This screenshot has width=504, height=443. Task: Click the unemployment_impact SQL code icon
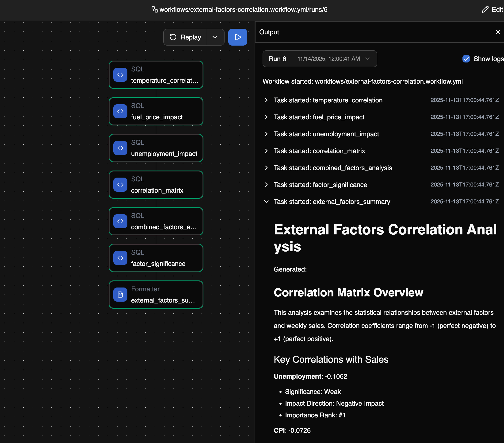(x=120, y=148)
